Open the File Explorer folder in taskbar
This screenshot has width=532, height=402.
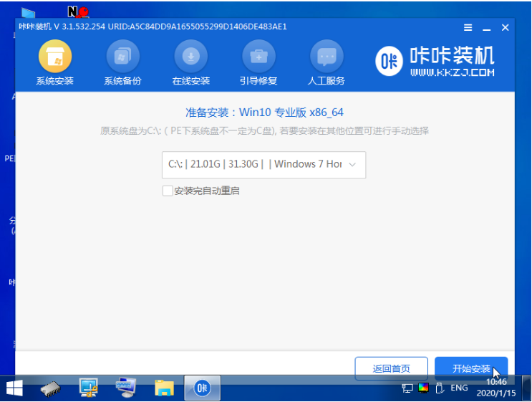pos(165,388)
